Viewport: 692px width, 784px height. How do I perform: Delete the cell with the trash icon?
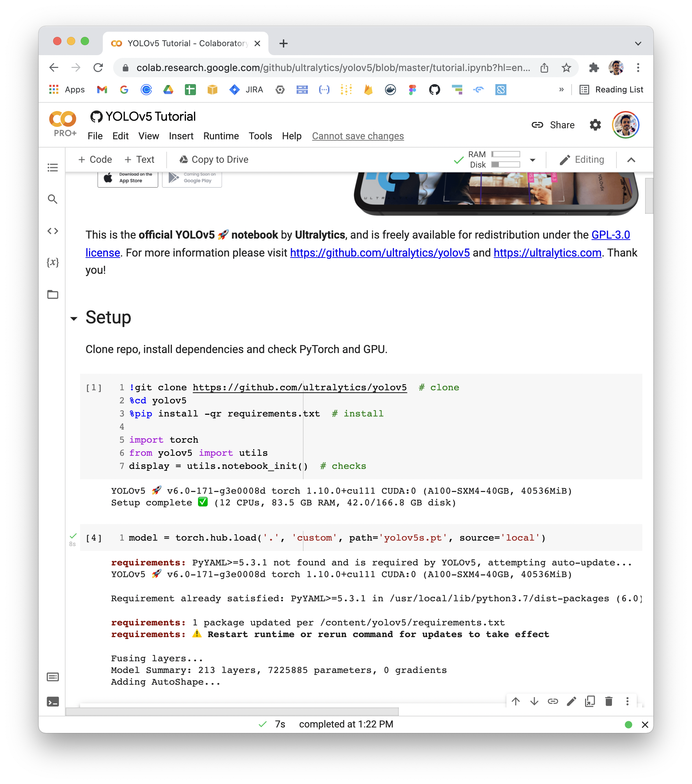pyautogui.click(x=609, y=701)
